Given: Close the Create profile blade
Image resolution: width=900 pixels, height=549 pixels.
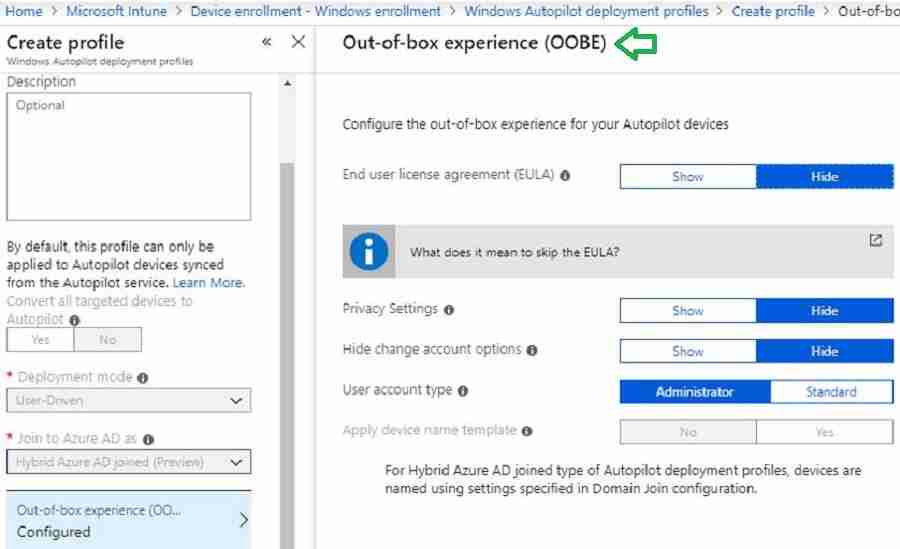Looking at the screenshot, I should click(298, 41).
